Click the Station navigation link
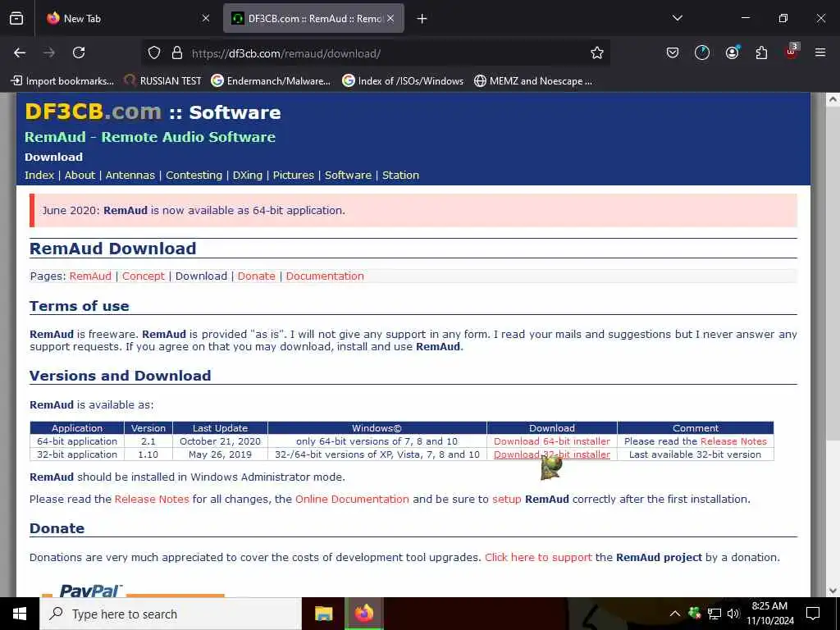 click(400, 176)
